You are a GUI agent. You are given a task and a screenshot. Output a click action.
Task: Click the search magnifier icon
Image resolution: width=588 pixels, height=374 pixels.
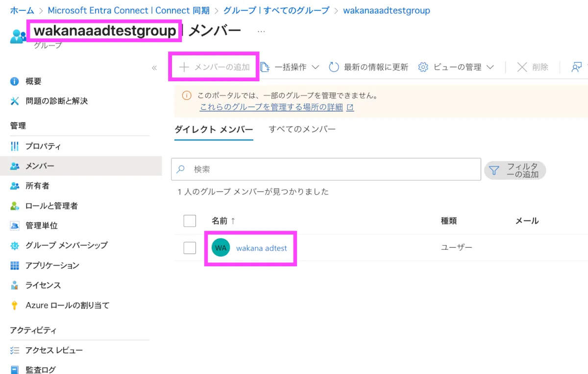click(x=180, y=169)
